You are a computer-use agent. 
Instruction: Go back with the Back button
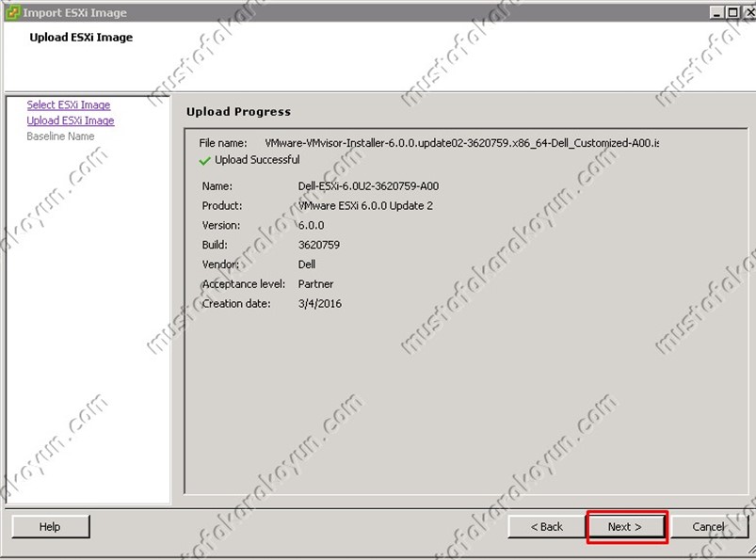click(547, 527)
